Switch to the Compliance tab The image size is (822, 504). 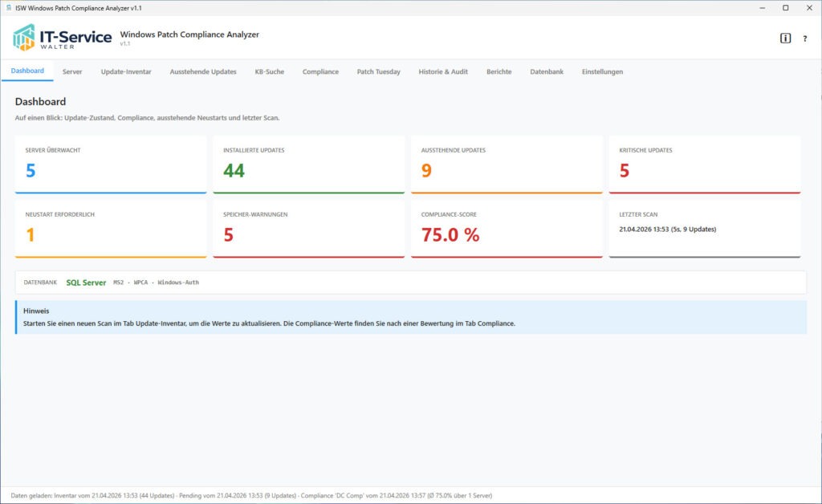pos(320,71)
